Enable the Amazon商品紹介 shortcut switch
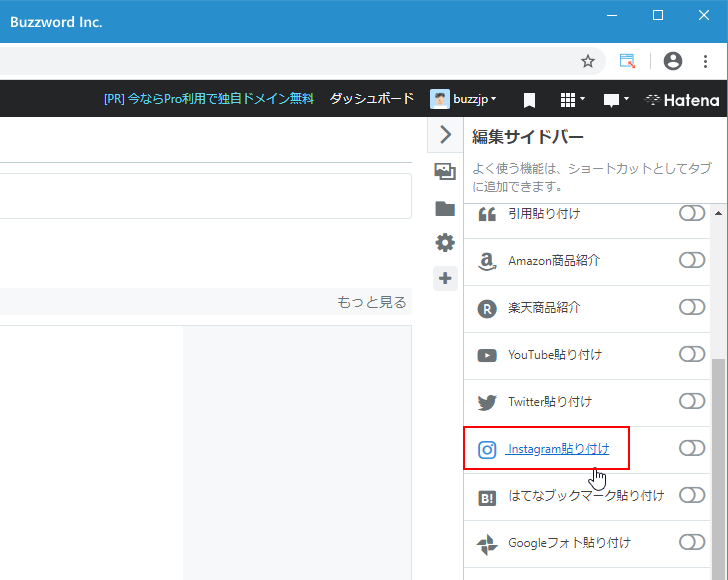 [x=692, y=260]
